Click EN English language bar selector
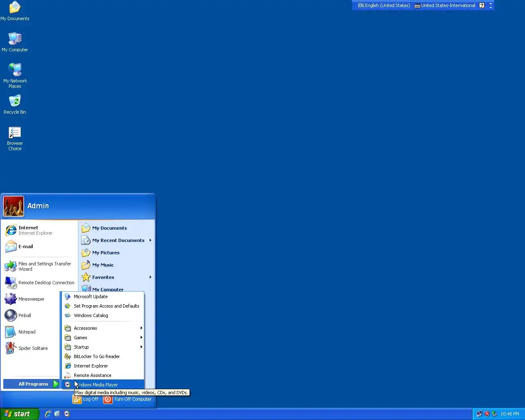The width and height of the screenshot is (525, 420). [383, 5]
